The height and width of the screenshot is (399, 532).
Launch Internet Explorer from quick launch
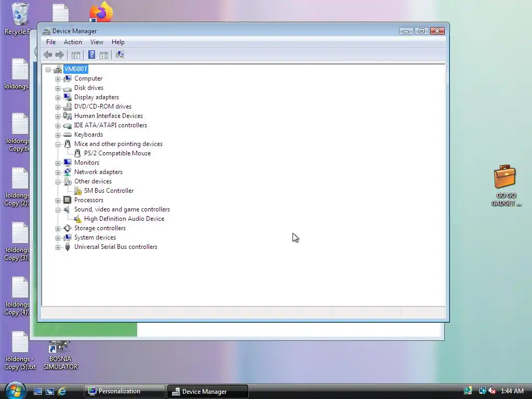pyautogui.click(x=62, y=391)
